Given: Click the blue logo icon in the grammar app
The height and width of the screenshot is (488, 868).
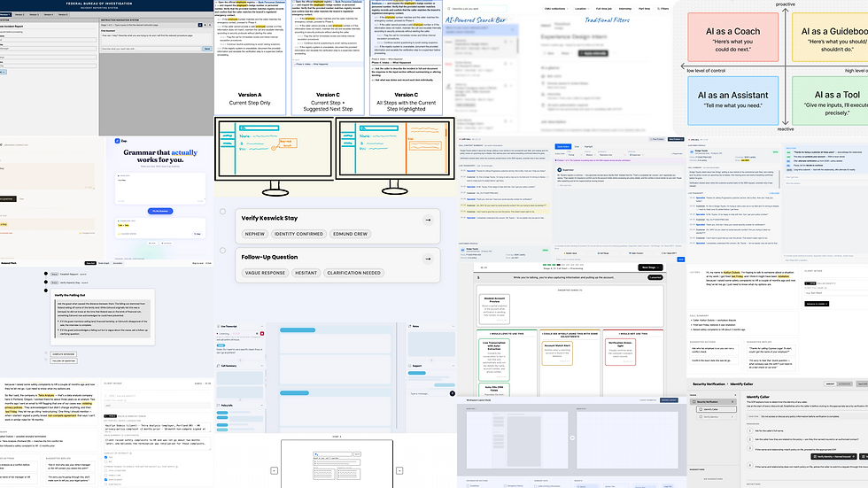Looking at the screenshot, I should [117, 141].
